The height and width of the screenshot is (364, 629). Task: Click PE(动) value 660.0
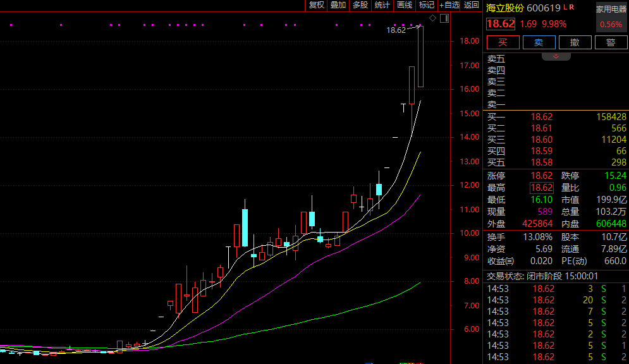[x=615, y=261]
